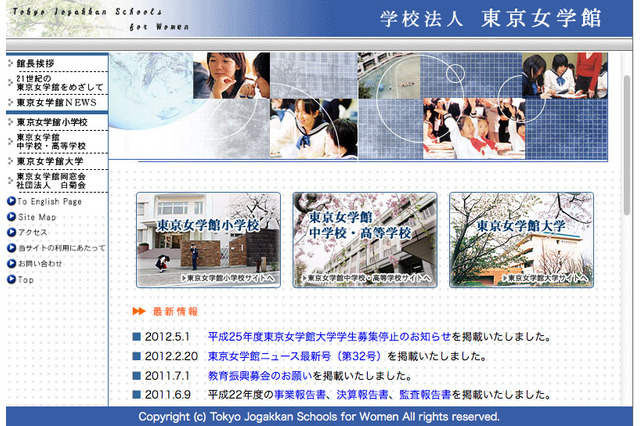Viewport: 640px width, 426px height.
Task: Open the アクセス link
Action: (x=33, y=233)
